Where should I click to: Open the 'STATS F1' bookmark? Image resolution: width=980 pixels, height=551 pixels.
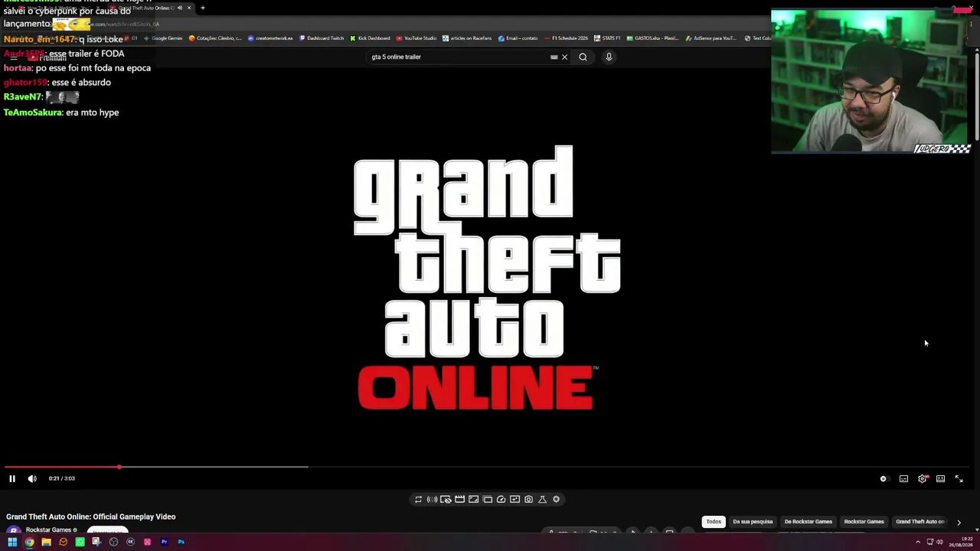pyautogui.click(x=608, y=38)
